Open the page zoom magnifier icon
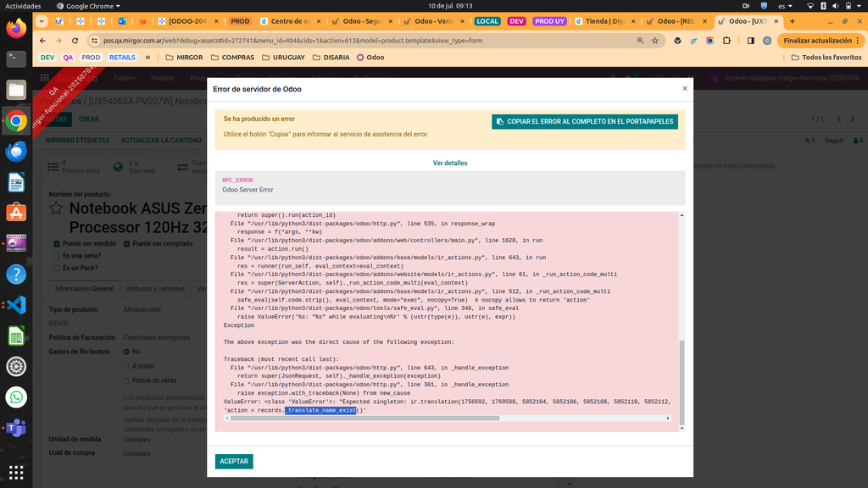The height and width of the screenshot is (488, 868). point(640,41)
